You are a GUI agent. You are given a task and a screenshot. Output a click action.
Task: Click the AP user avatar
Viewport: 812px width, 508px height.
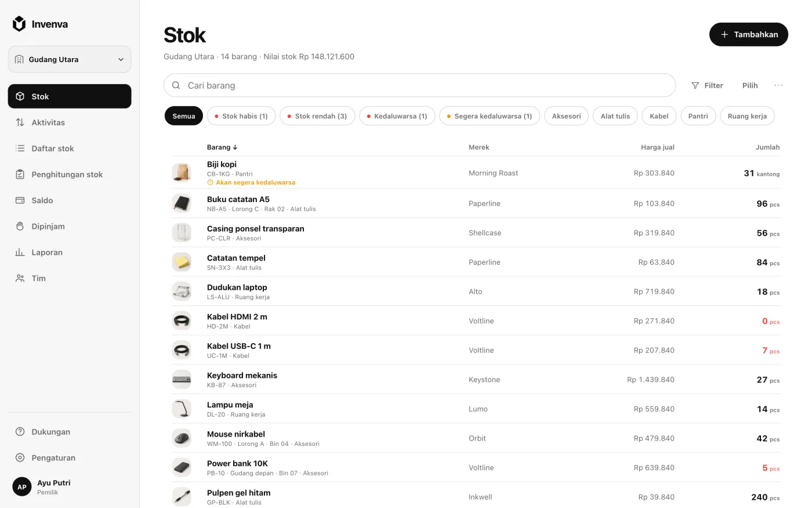(22, 487)
